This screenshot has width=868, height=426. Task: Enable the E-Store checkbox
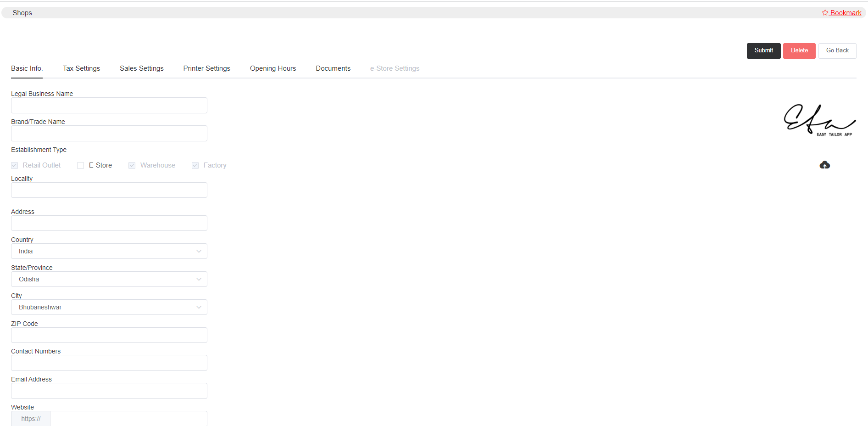(81, 165)
